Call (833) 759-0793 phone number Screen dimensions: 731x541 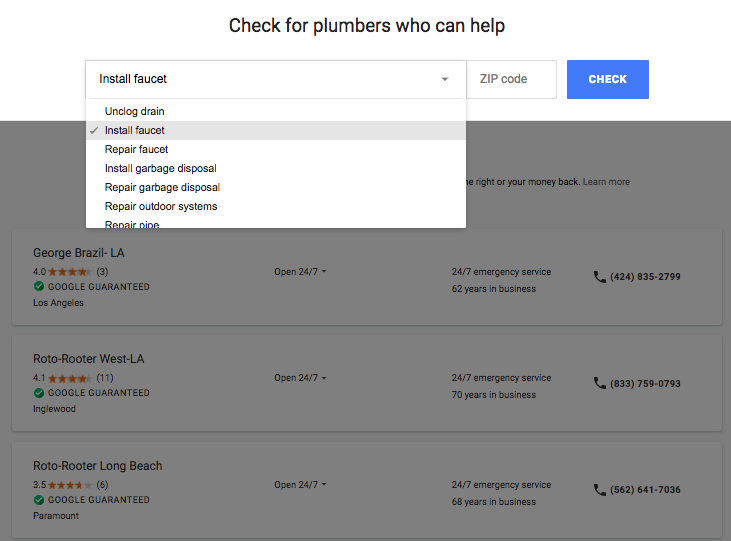coord(645,383)
